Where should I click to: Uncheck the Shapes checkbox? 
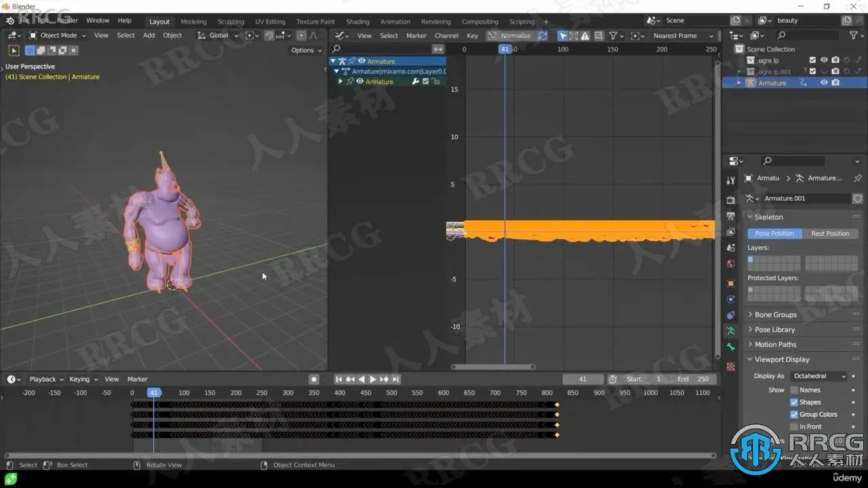coord(794,403)
